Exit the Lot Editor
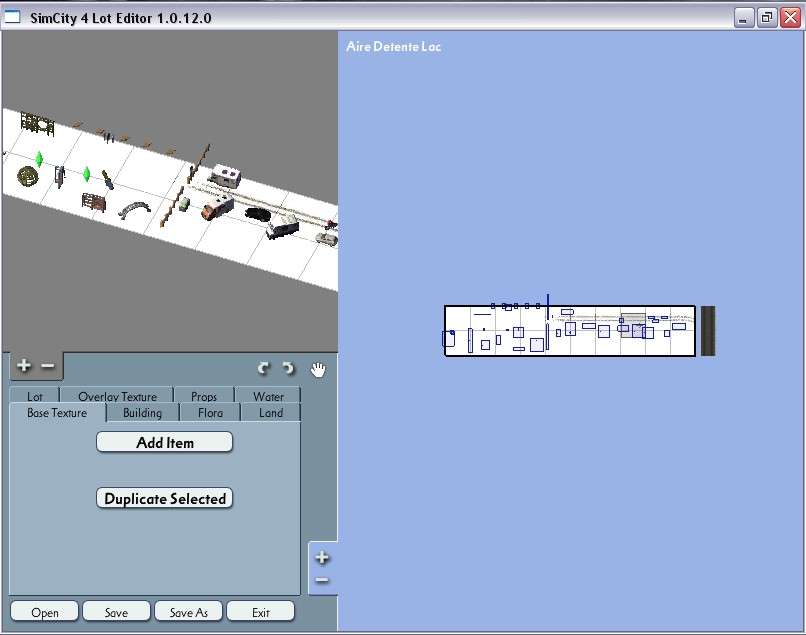Viewport: 806px width, 635px height. [x=261, y=612]
